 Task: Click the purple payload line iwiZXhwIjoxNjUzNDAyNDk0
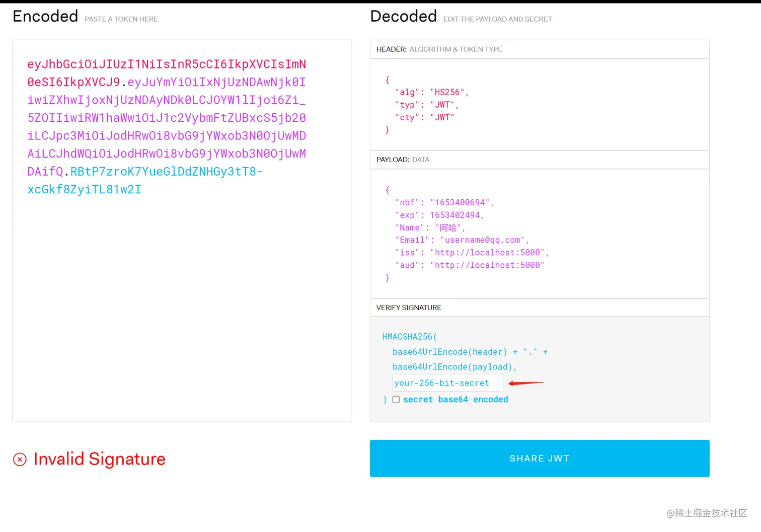click(167, 100)
